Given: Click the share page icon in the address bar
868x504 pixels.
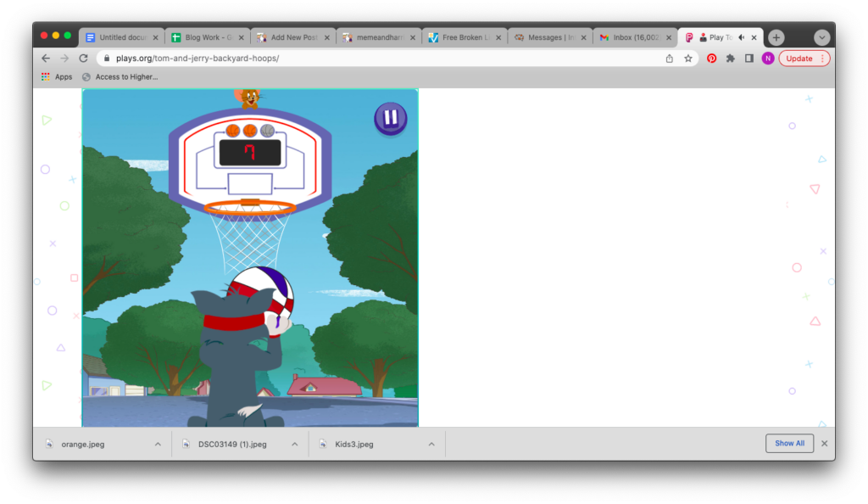Looking at the screenshot, I should pos(670,59).
